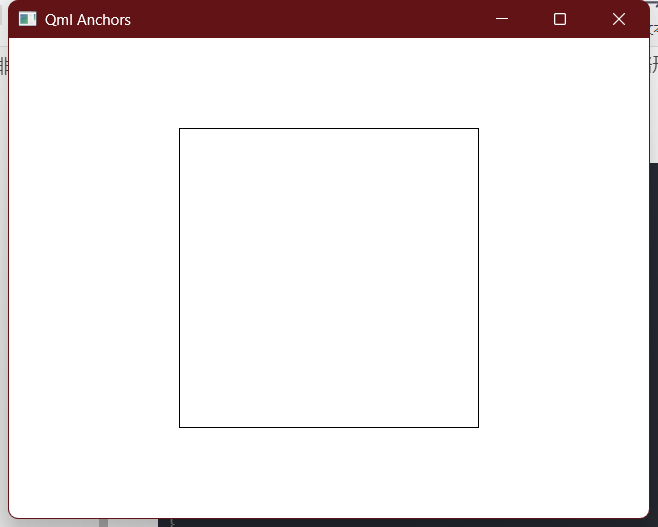
Task: Click the 'Qml Anchors' title text
Action: 88,20
